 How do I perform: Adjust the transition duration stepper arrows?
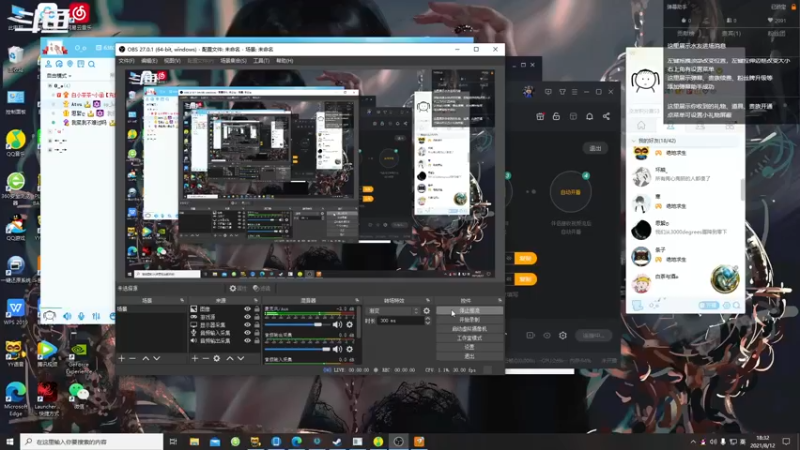(x=428, y=320)
